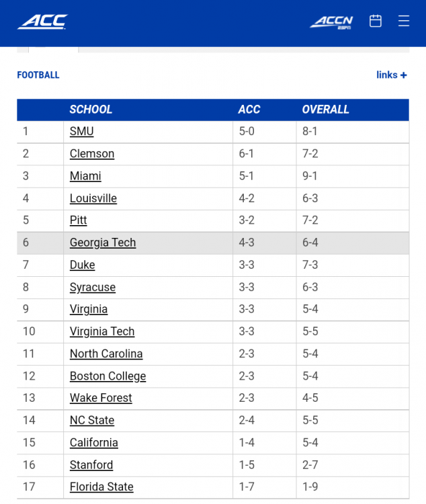The image size is (426, 504).
Task: Open Georgia Tech team page
Action: (x=103, y=243)
